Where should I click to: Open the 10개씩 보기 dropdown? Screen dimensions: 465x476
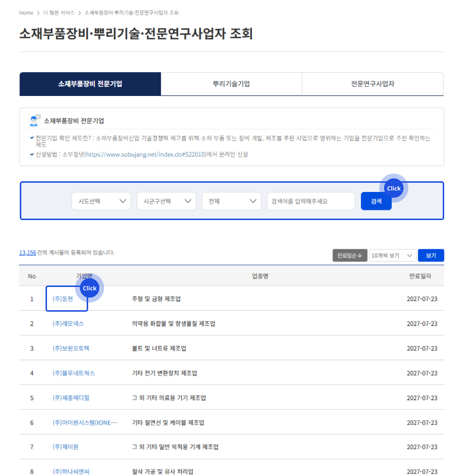coord(392,255)
